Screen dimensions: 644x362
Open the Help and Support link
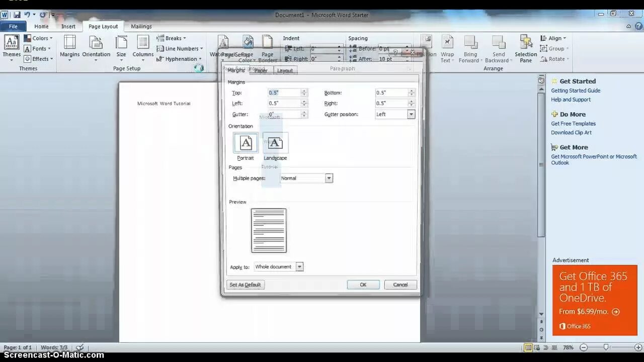[571, 100]
